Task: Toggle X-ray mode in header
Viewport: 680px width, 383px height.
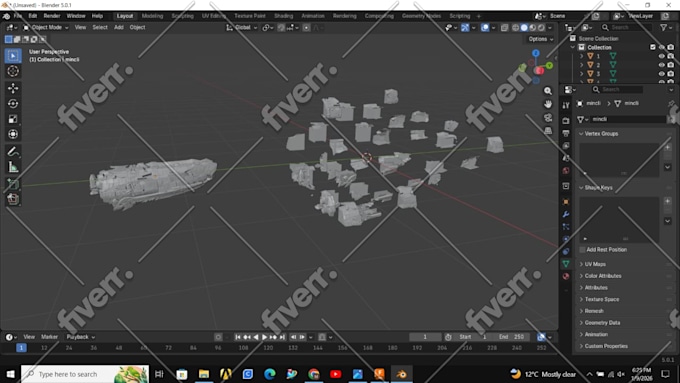Action: [x=504, y=27]
